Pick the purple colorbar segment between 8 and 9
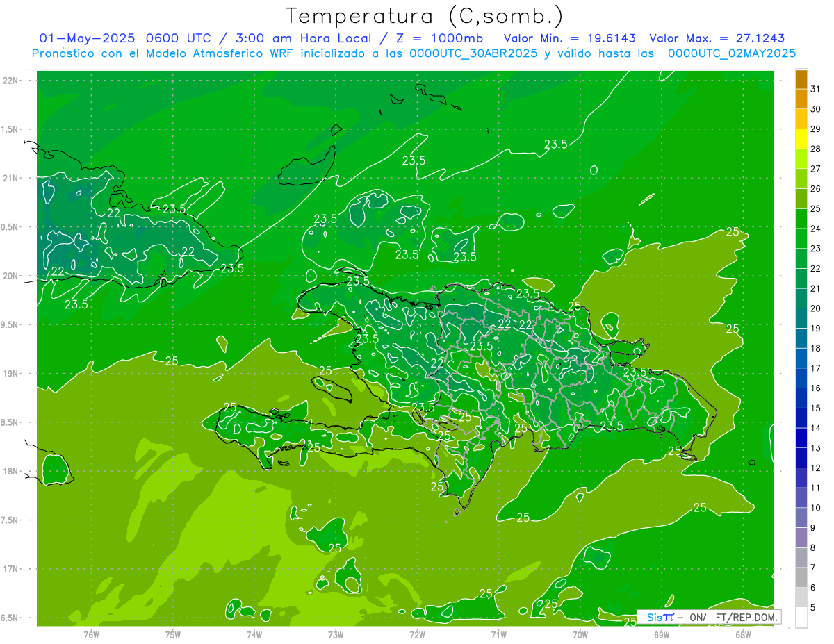This screenshot has width=834, height=644. coord(801,538)
